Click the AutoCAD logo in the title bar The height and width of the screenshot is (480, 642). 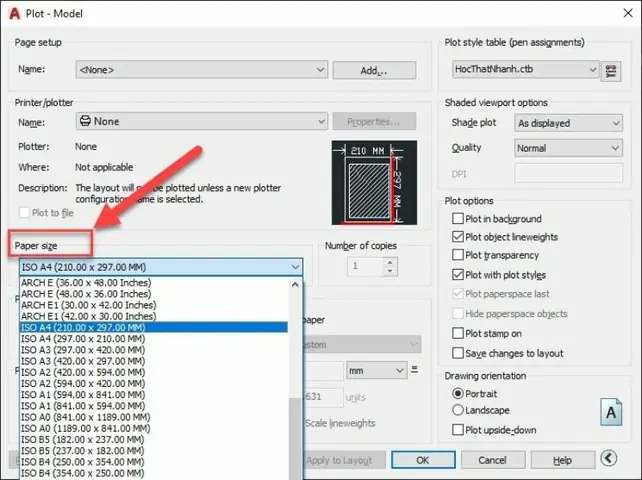(x=14, y=14)
